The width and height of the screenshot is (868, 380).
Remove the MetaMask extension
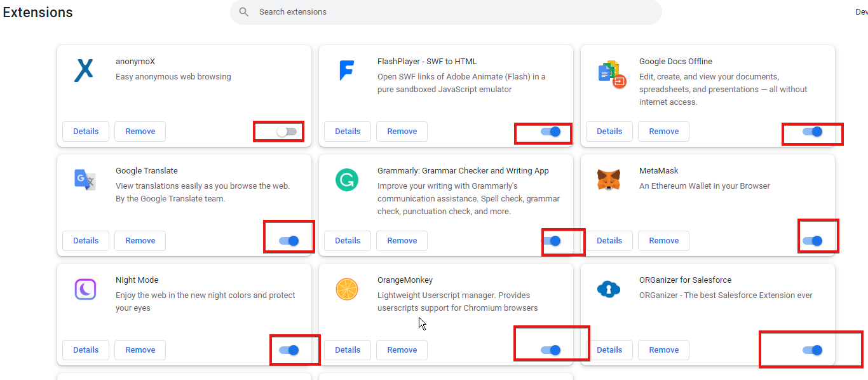pos(664,241)
